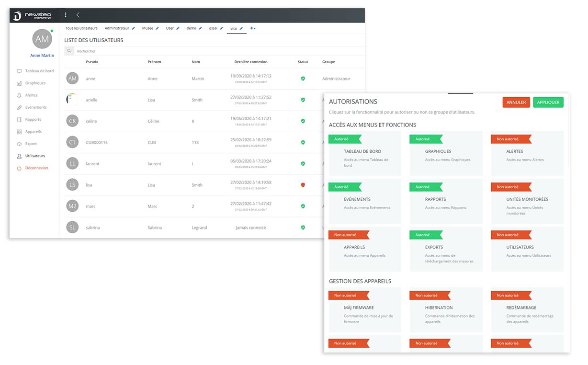588x365 pixels.
Task: Click the pseudo CUB000113 cell
Action: (x=97, y=142)
